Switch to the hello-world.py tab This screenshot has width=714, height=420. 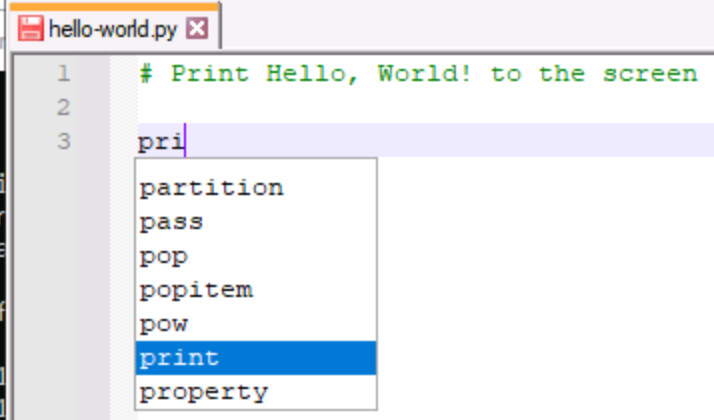114,27
